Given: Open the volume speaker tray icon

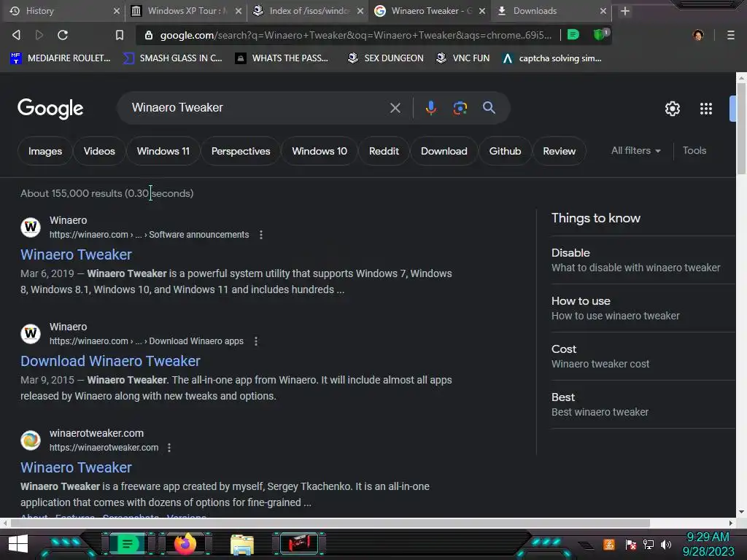Looking at the screenshot, I should click(x=666, y=544).
